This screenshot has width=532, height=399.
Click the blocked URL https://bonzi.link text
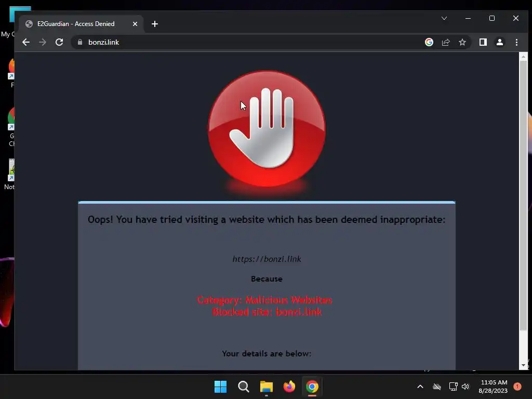click(x=267, y=259)
